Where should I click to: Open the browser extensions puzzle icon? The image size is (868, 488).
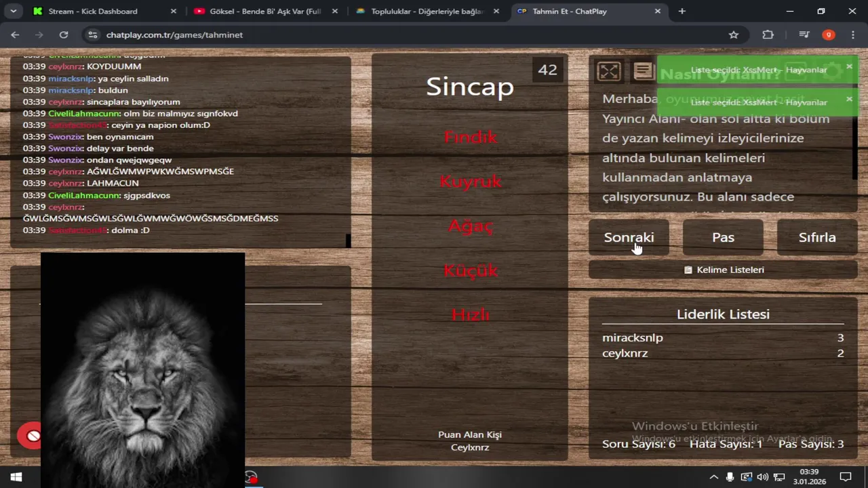[768, 35]
